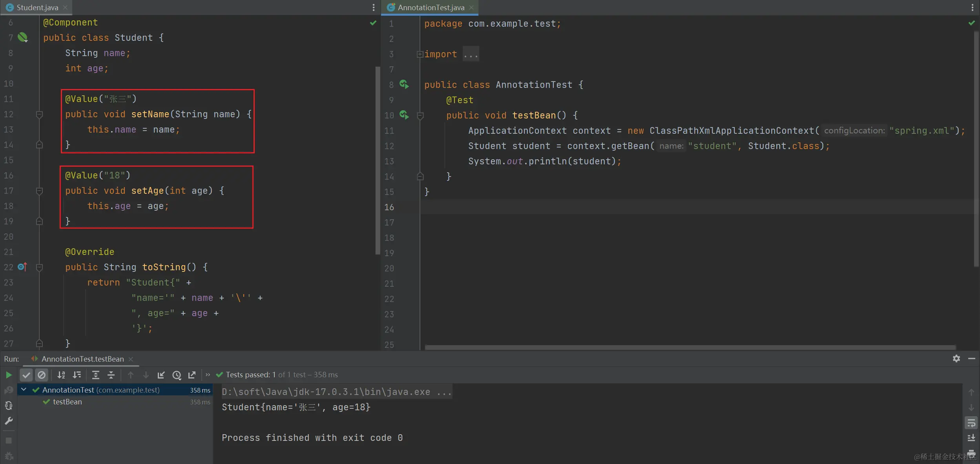Switch to the AnnotationTest.java editor tab

pos(431,7)
